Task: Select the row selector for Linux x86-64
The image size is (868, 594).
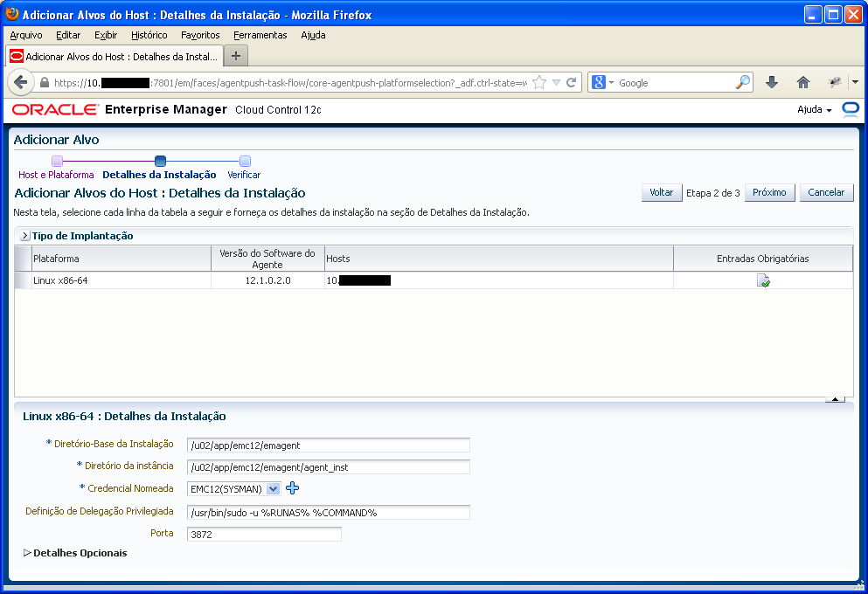Action: (x=24, y=280)
